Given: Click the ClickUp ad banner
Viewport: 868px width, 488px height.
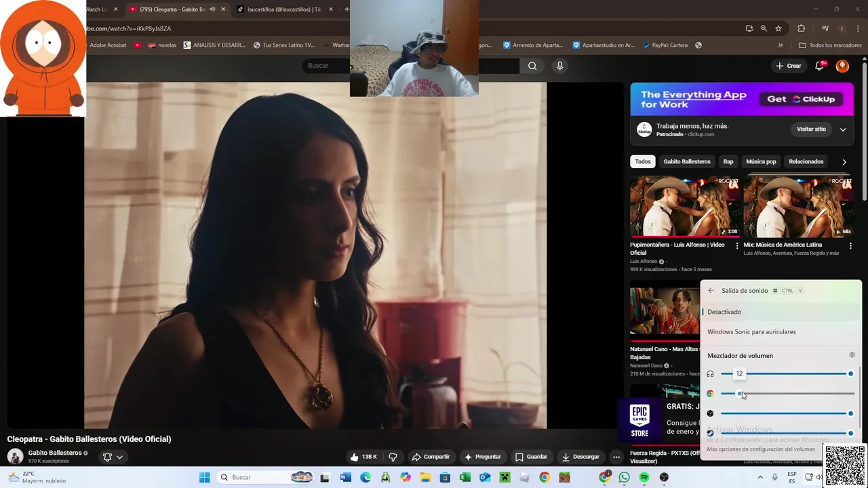Looking at the screenshot, I should pos(742,100).
